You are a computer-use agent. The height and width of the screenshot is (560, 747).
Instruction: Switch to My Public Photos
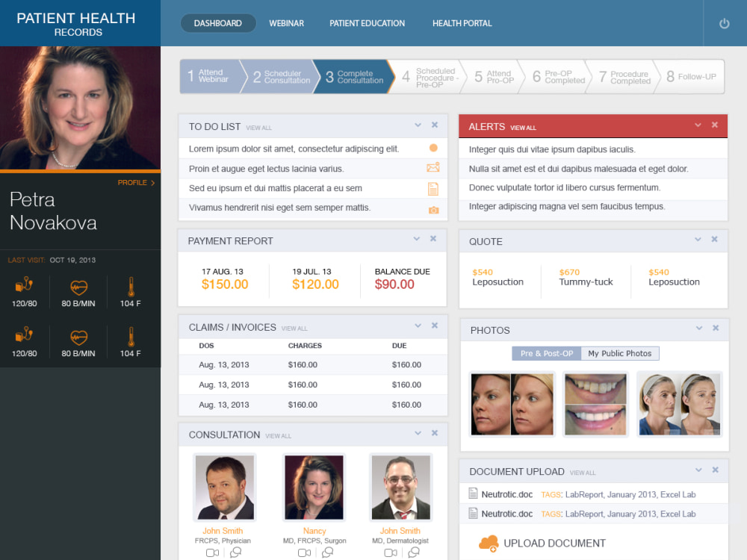pos(620,353)
